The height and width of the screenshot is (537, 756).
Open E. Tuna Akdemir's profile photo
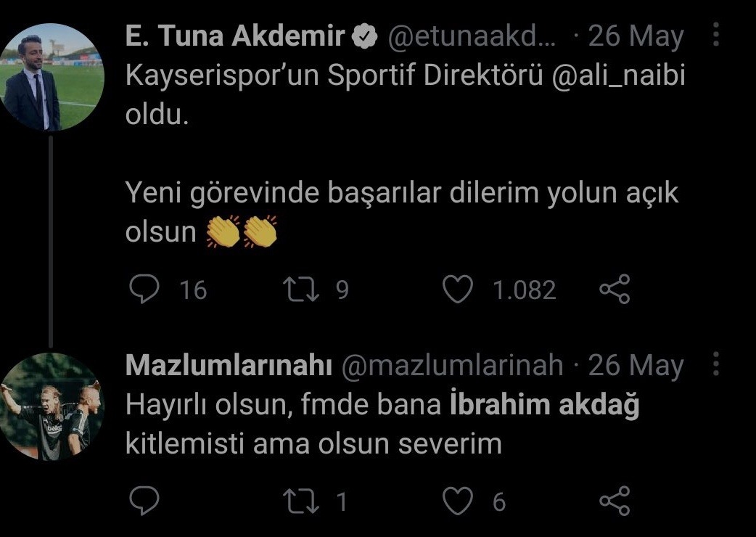pos(51,77)
